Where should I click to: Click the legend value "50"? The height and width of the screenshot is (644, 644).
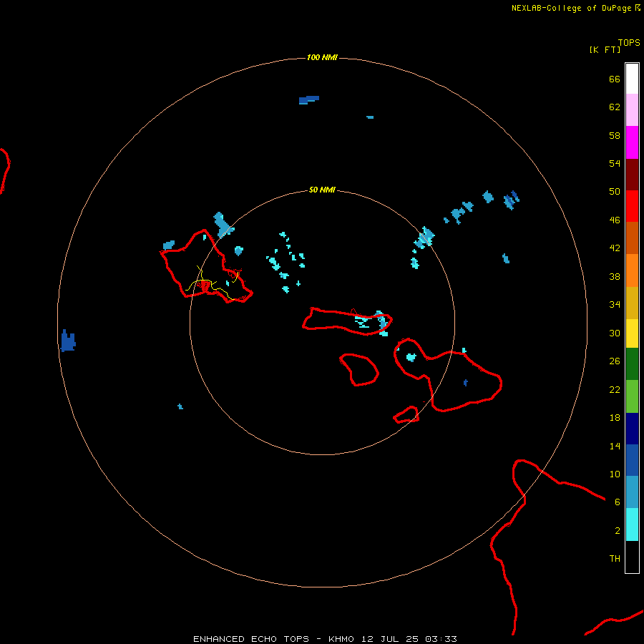[615, 191]
